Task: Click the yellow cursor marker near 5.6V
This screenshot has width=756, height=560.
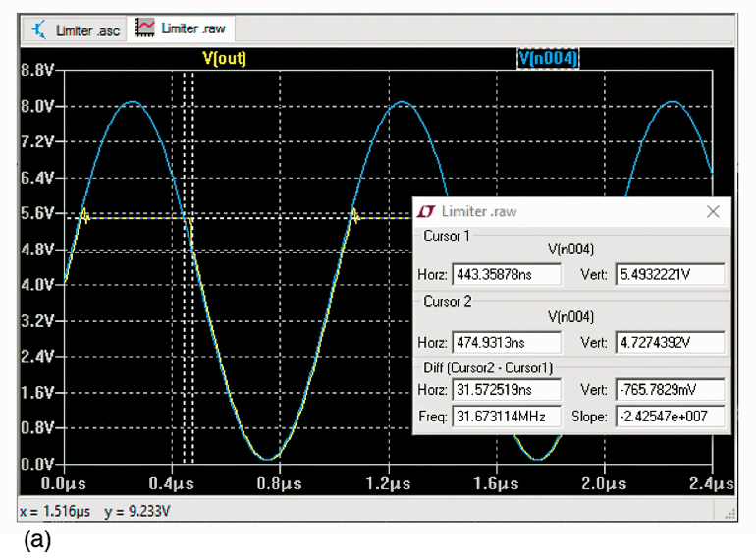Action: click(84, 217)
